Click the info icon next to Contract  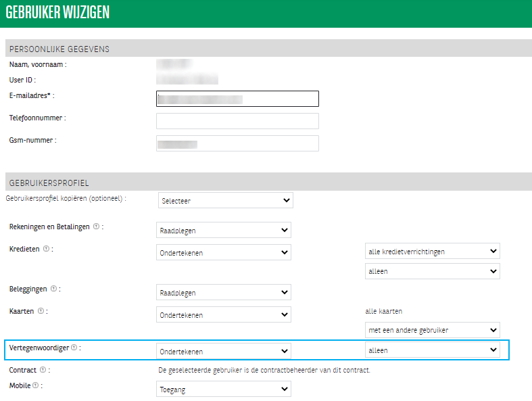coord(43,370)
